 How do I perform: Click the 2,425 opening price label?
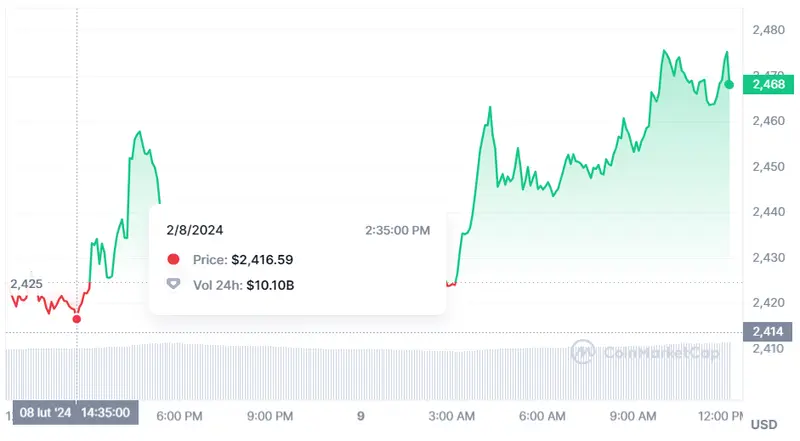pos(27,284)
